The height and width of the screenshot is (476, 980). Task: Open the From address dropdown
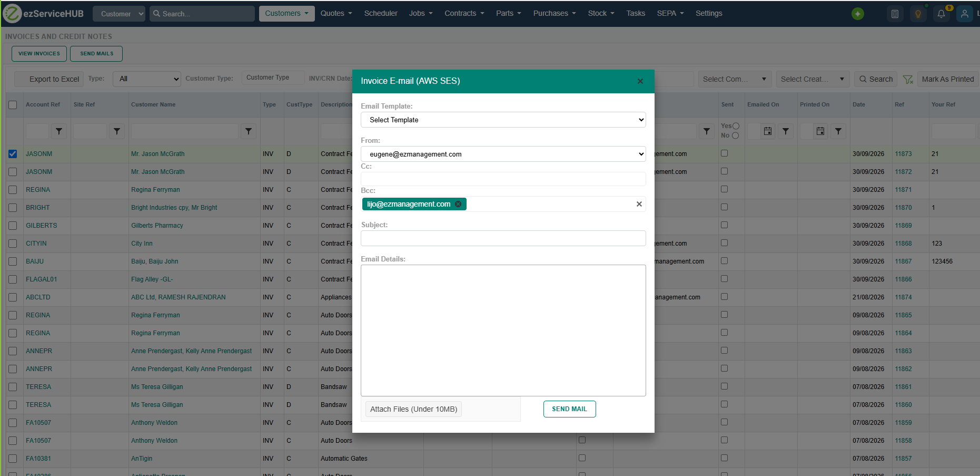[503, 154]
